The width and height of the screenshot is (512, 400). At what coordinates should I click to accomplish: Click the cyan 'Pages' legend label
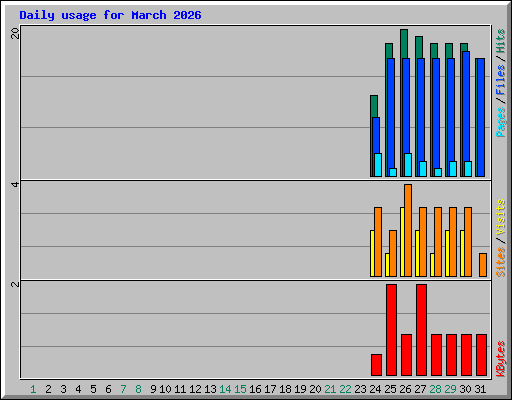(501, 122)
